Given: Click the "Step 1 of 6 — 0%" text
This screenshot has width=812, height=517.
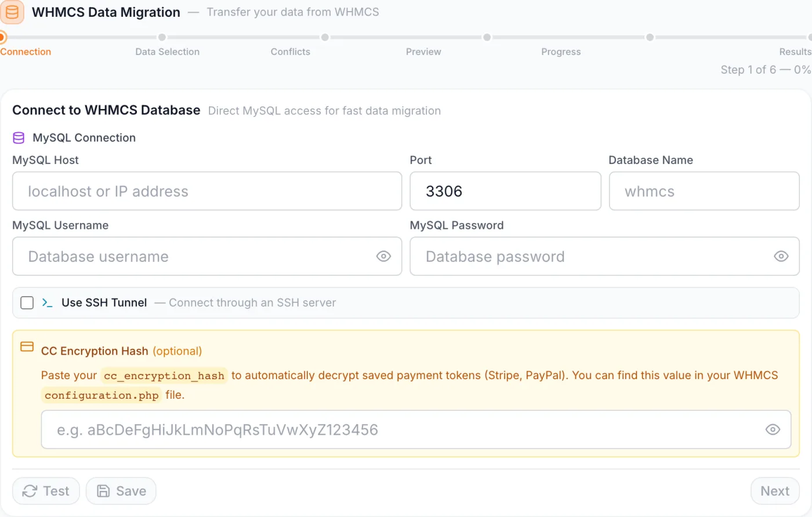Looking at the screenshot, I should 766,70.
